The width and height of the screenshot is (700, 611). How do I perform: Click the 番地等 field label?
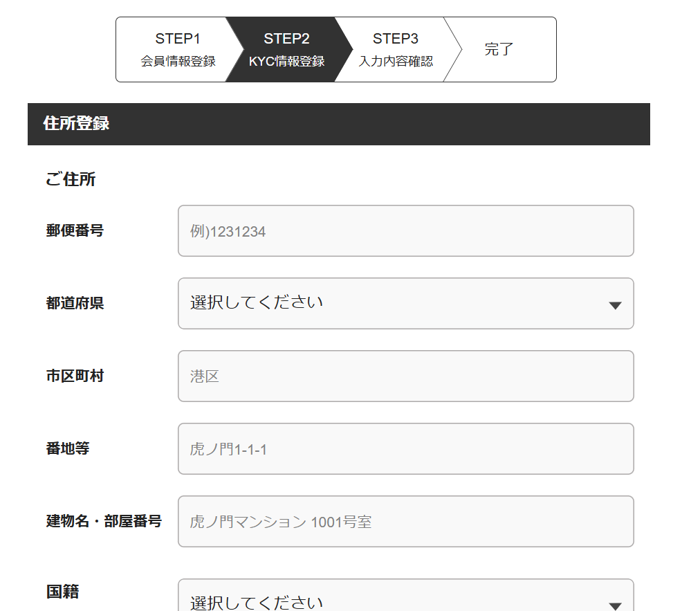tap(68, 448)
